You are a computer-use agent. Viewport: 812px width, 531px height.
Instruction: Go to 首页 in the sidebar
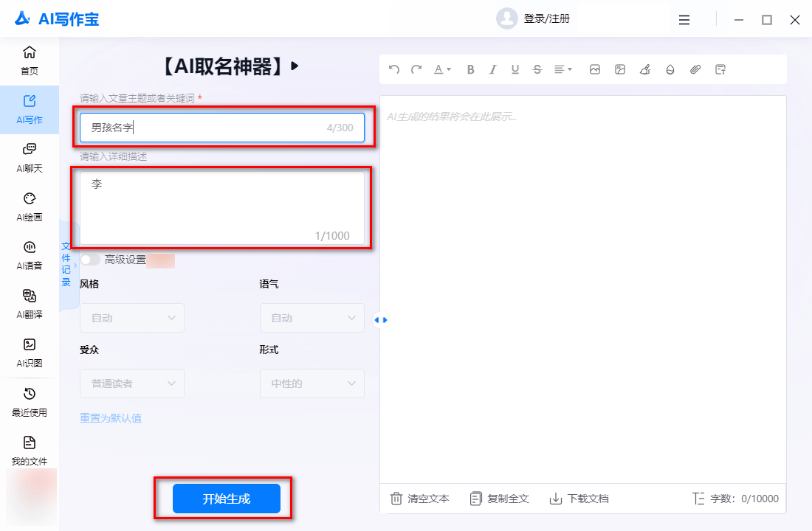(x=30, y=60)
